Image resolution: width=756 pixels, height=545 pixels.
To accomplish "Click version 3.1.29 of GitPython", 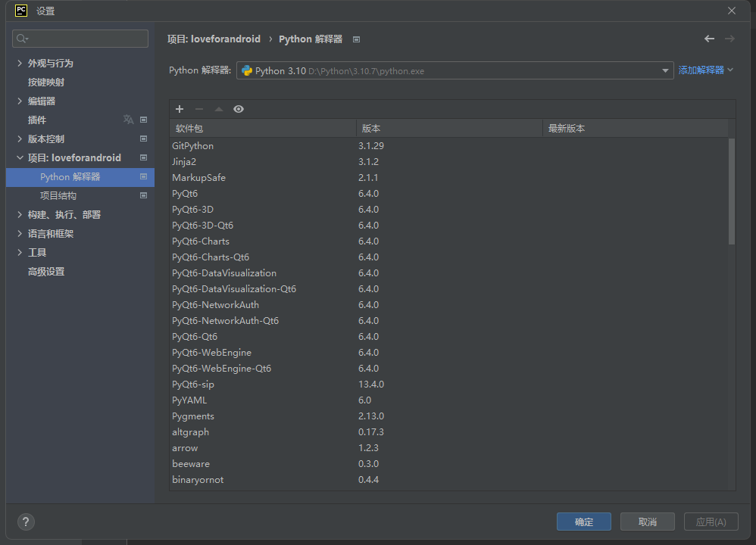I will pyautogui.click(x=370, y=145).
